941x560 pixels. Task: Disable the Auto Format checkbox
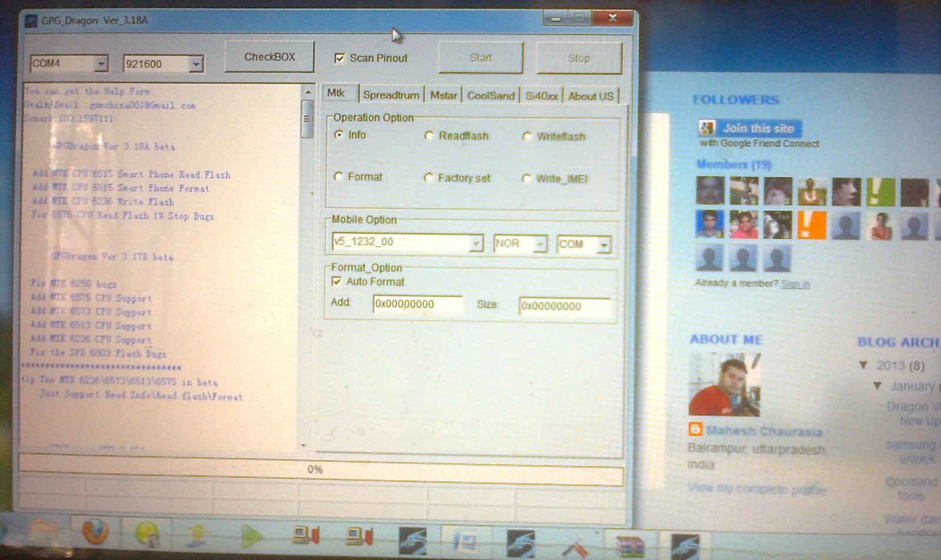(336, 281)
